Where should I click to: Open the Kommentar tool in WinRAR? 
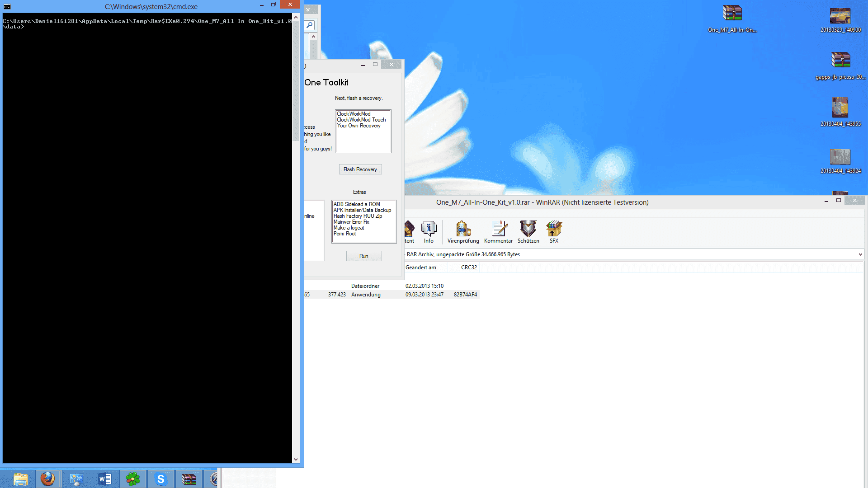[x=498, y=232]
